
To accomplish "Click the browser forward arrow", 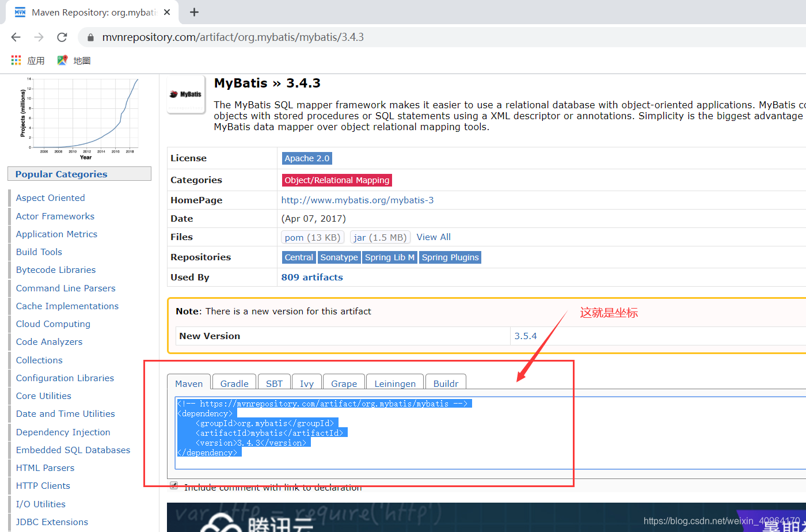I will click(x=39, y=37).
